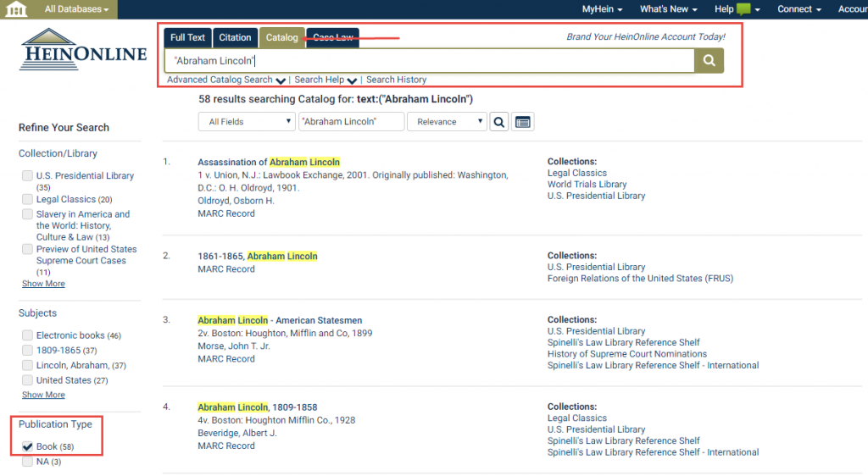Check the NA publication type checkbox

tap(27, 461)
